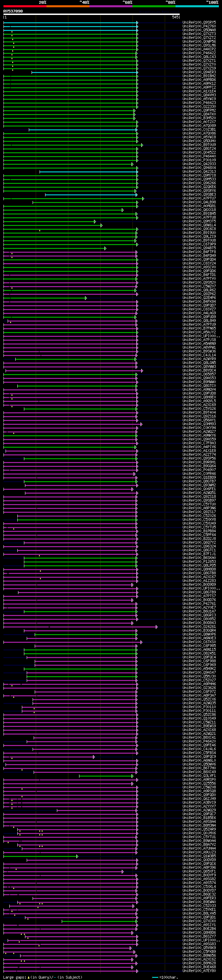Click the green alignment bar of UniRef100_Q7XCK0
The height and width of the screenshot is (980, 222).
pos(100,921)
